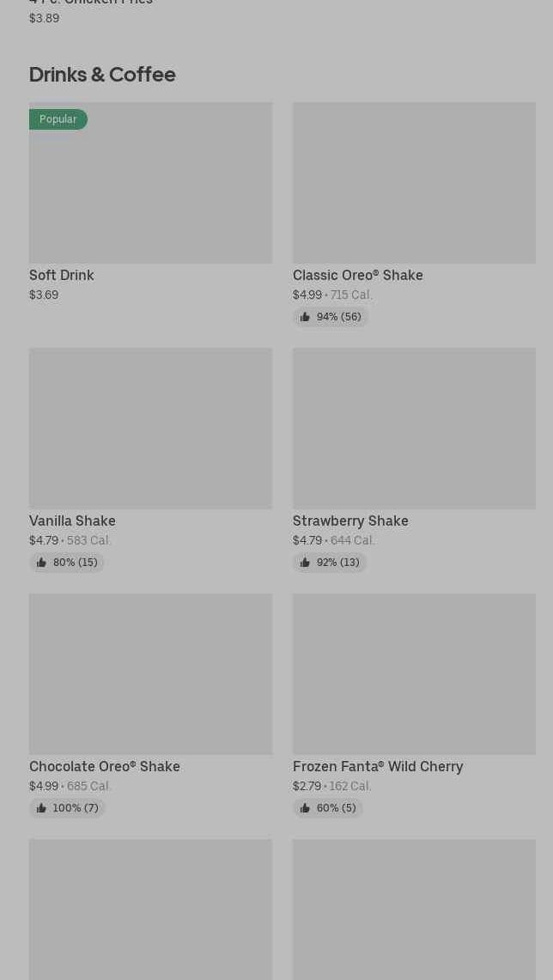Open the Frozen Fanta Wild Cherry image
The height and width of the screenshot is (980, 553).
pos(414,673)
